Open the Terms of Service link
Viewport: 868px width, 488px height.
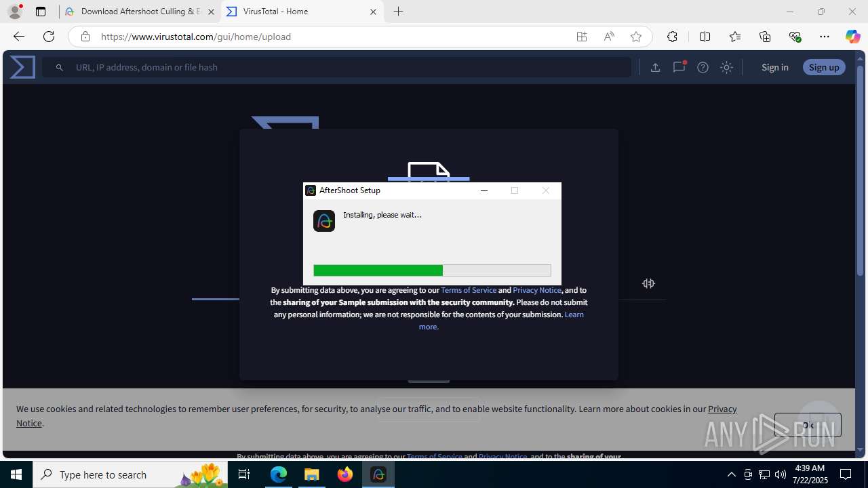pos(469,290)
